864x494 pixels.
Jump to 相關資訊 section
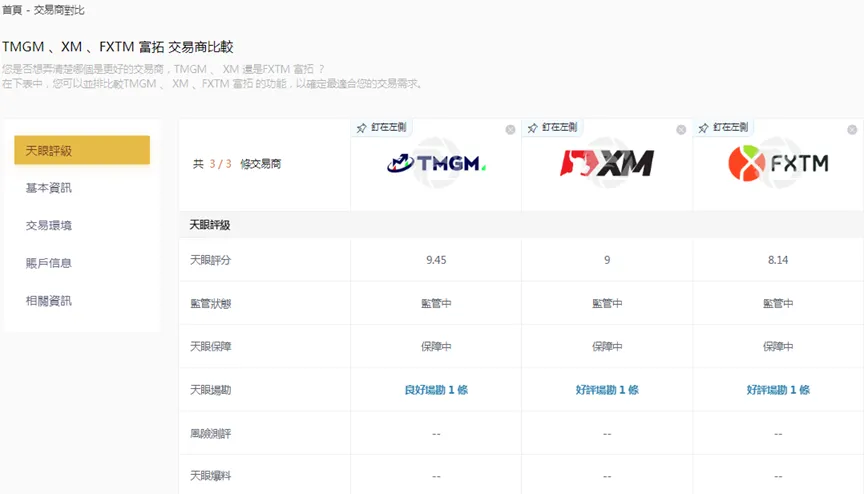(48, 301)
